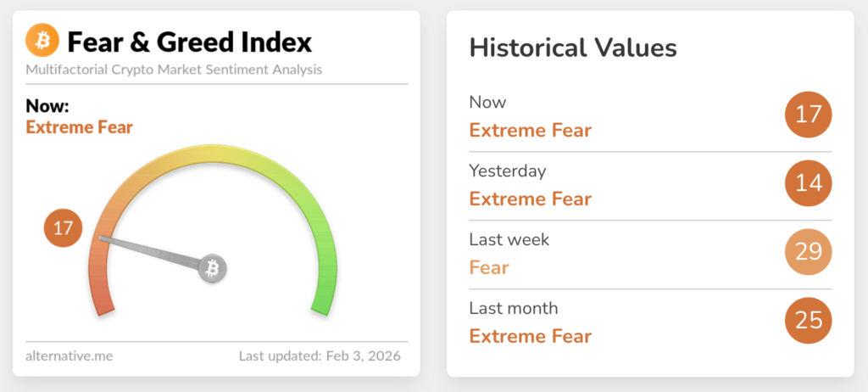Click the Last updated Feb 3, 2026 text
The width and height of the screenshot is (868, 392).
point(320,356)
